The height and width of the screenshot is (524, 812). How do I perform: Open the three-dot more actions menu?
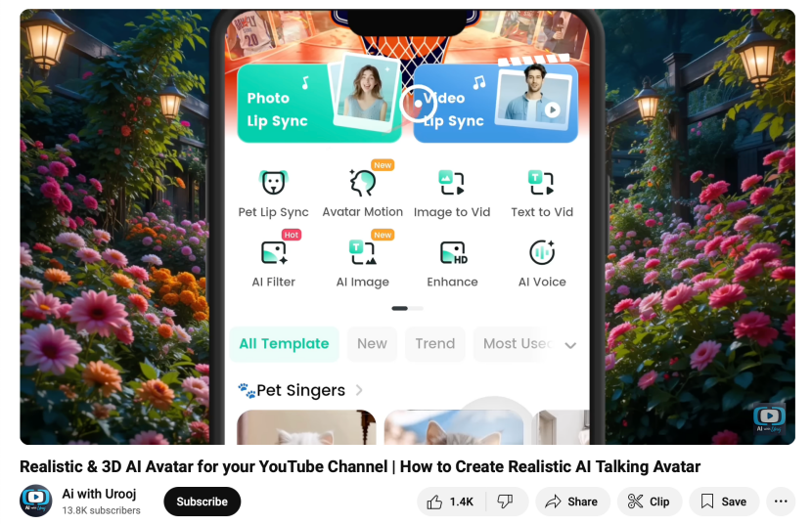pyautogui.click(x=781, y=502)
